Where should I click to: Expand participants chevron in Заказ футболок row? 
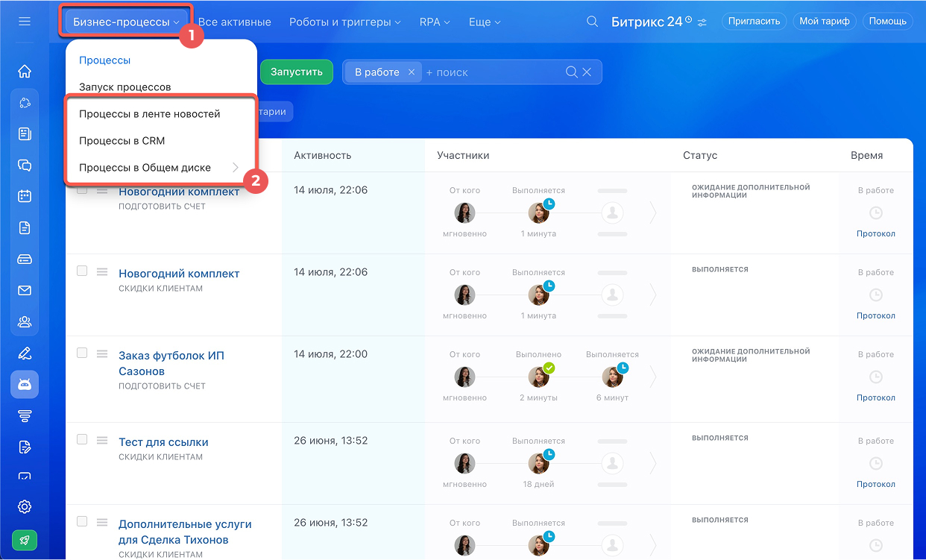653,377
